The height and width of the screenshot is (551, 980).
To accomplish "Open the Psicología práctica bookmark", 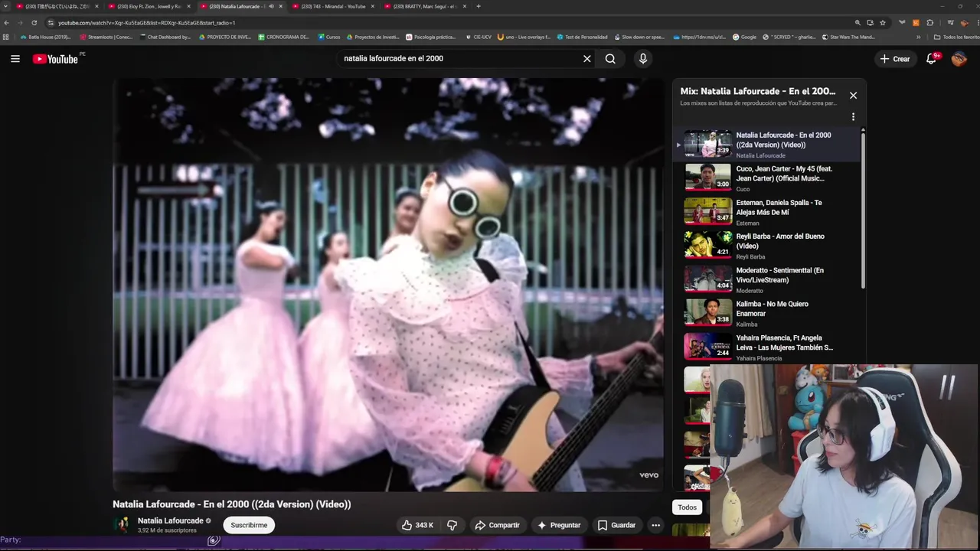I will (x=430, y=37).
